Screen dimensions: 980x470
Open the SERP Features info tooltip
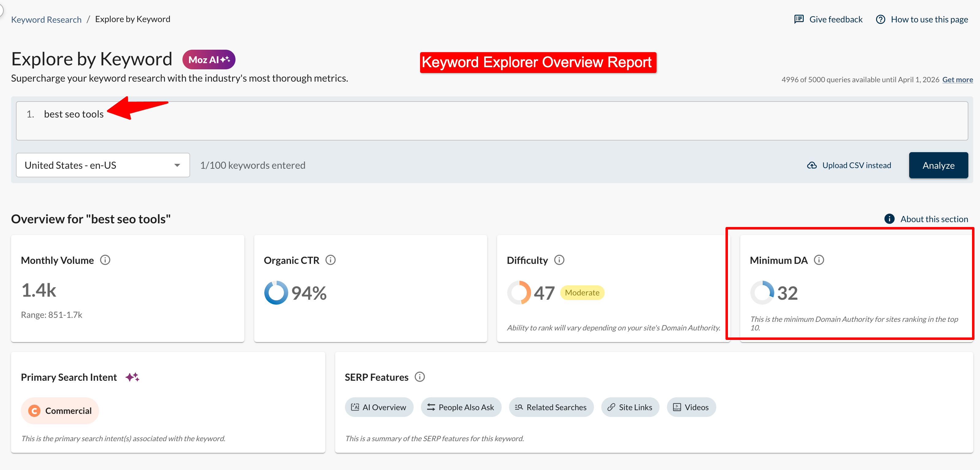(x=420, y=377)
